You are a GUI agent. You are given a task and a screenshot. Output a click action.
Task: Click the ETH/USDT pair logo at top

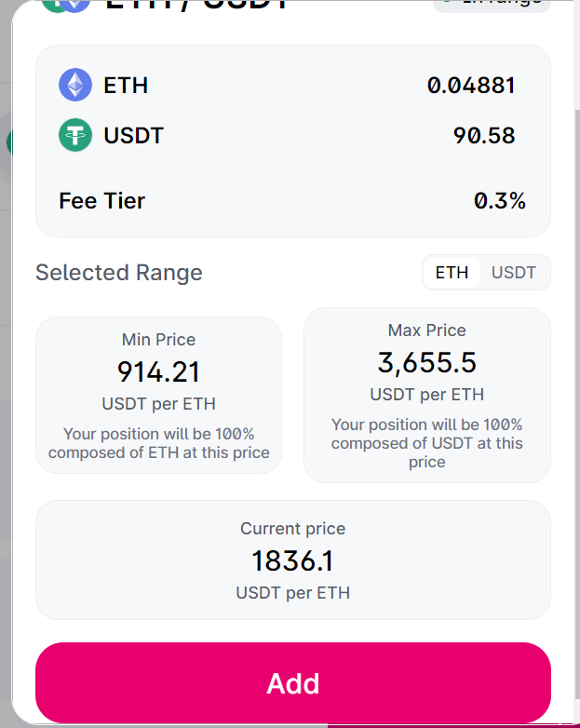65,4
